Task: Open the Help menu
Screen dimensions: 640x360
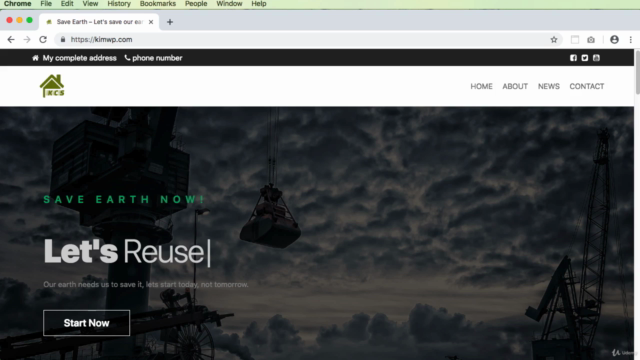Action: [x=259, y=4]
